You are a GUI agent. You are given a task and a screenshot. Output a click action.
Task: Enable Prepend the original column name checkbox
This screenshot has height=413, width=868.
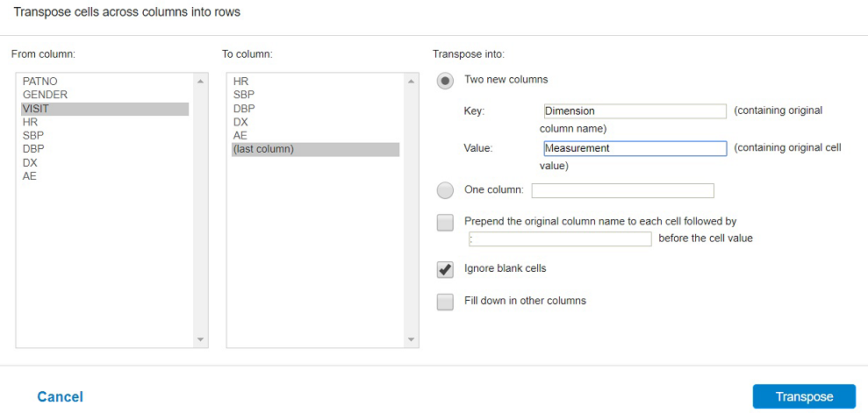tap(446, 223)
